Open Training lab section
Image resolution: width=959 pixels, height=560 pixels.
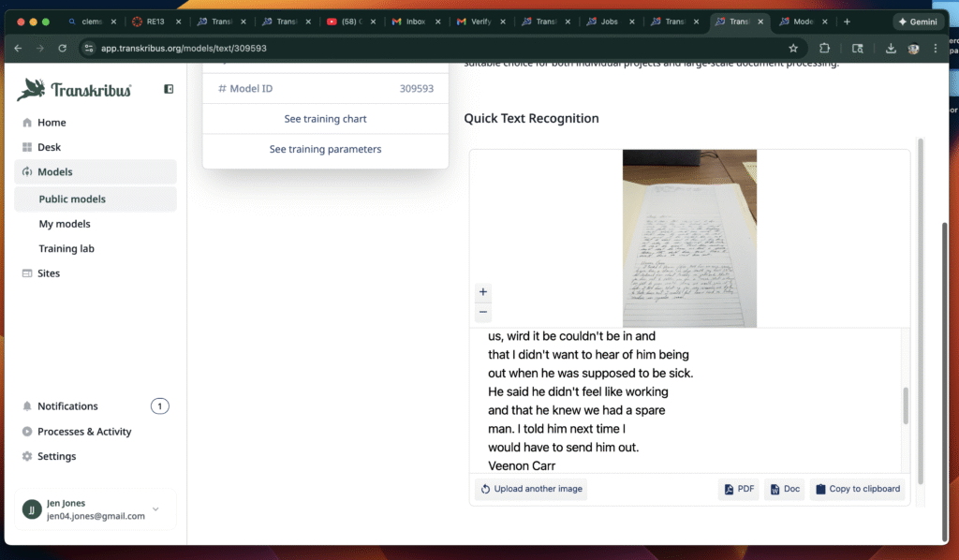(66, 249)
